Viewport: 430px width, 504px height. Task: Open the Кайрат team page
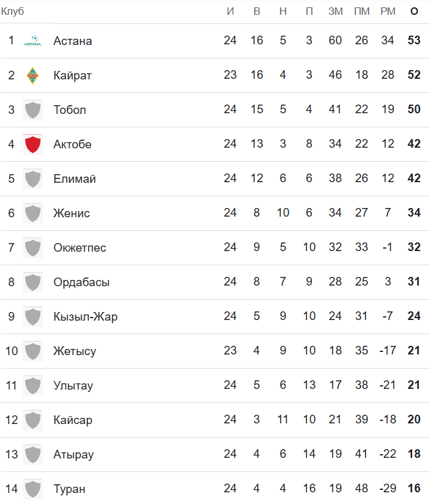pyautogui.click(x=73, y=76)
